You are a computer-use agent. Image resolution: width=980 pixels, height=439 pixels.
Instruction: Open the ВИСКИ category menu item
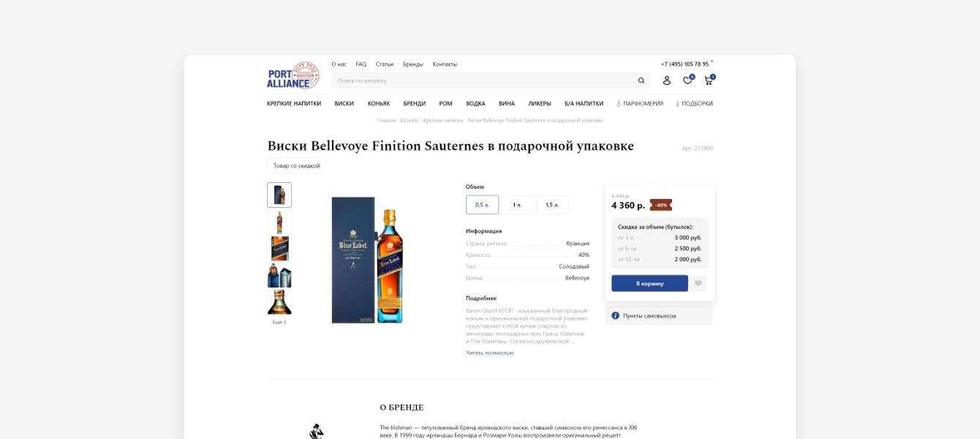344,104
